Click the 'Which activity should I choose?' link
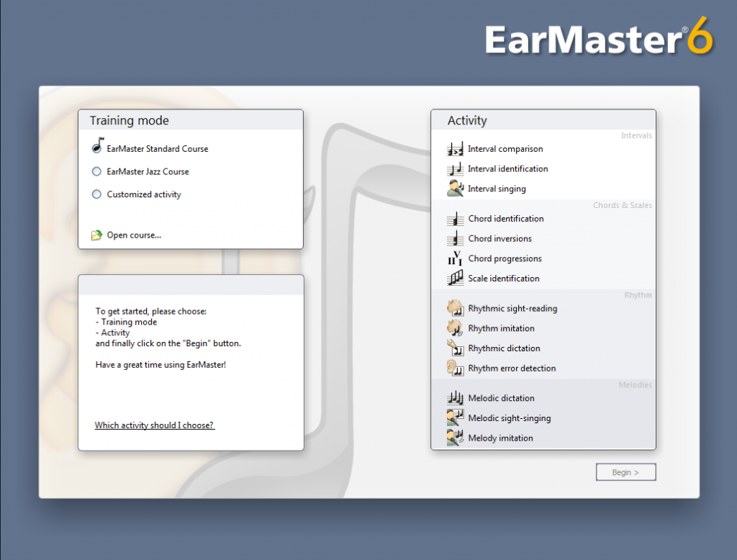The height and width of the screenshot is (560, 737). click(155, 425)
